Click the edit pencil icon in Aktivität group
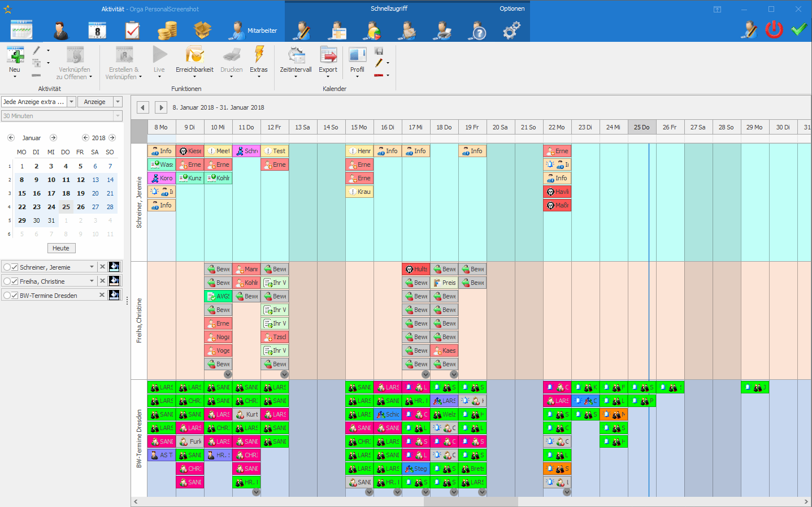The height and width of the screenshot is (507, 812). [36, 50]
